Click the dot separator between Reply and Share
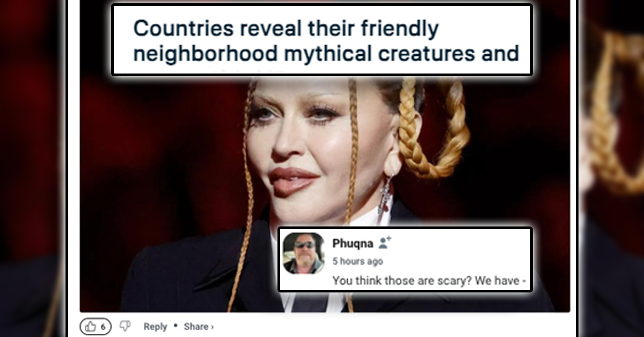Image resolution: width=644 pixels, height=337 pixels. pyautogui.click(x=175, y=326)
